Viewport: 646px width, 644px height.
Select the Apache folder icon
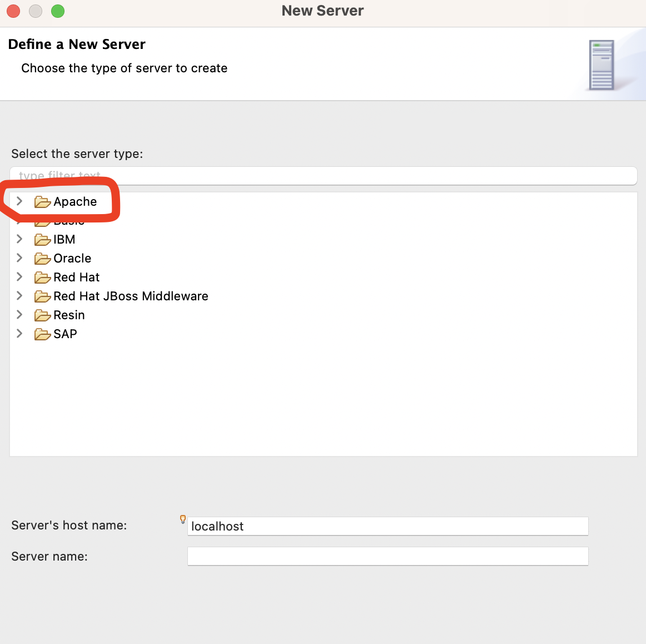(42, 202)
